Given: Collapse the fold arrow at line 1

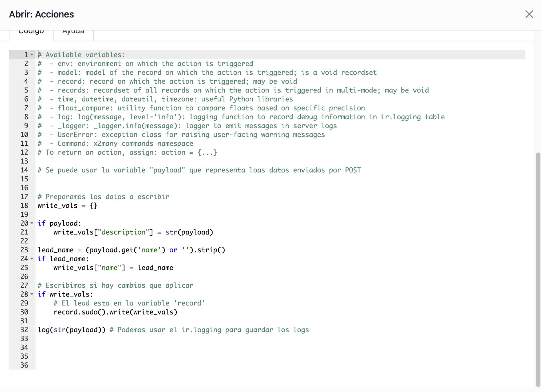Looking at the screenshot, I should [x=32, y=55].
